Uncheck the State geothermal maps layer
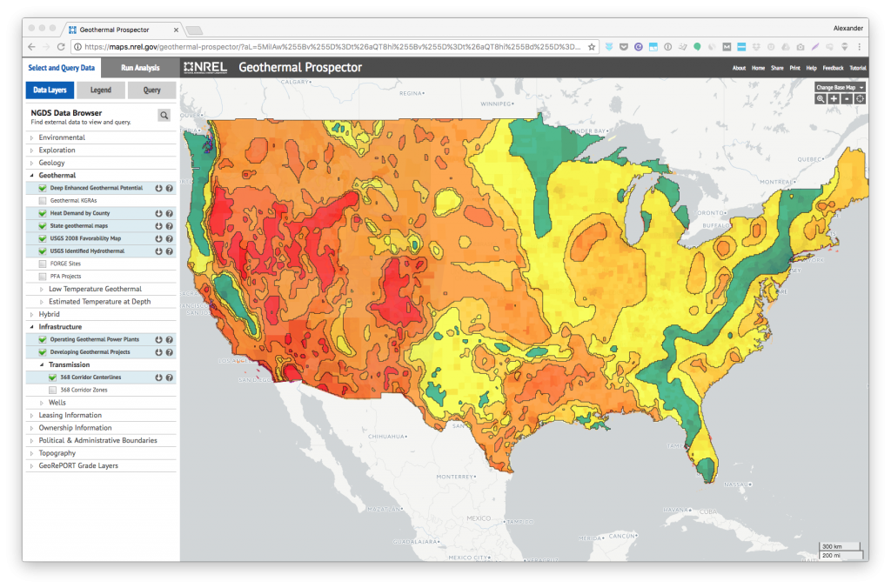 [42, 225]
